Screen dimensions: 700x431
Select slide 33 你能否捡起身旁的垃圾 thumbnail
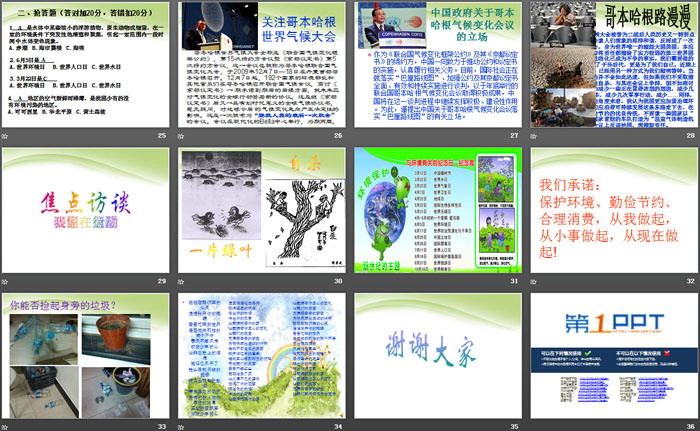coord(86,356)
